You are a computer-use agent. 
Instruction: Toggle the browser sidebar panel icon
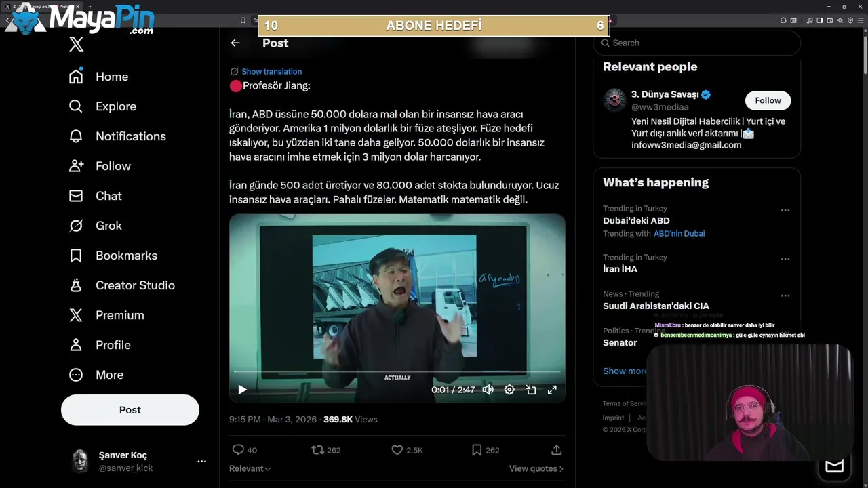pyautogui.click(x=820, y=20)
